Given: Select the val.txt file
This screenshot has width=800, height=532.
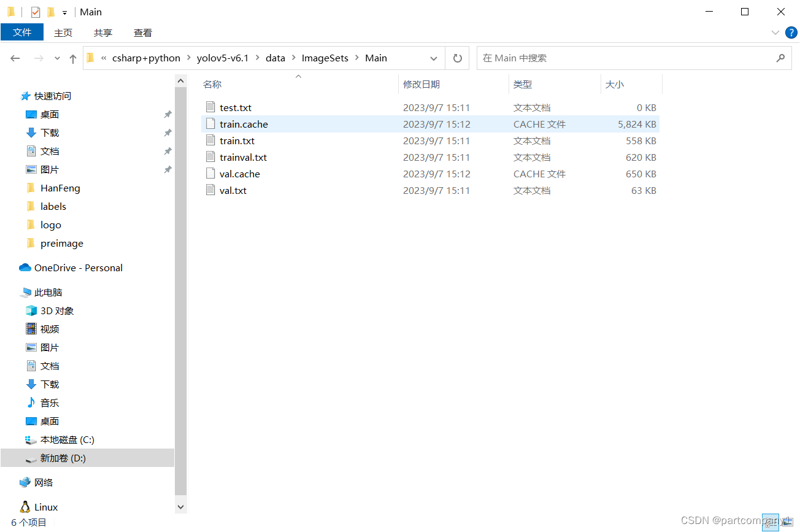Looking at the screenshot, I should (430, 190).
